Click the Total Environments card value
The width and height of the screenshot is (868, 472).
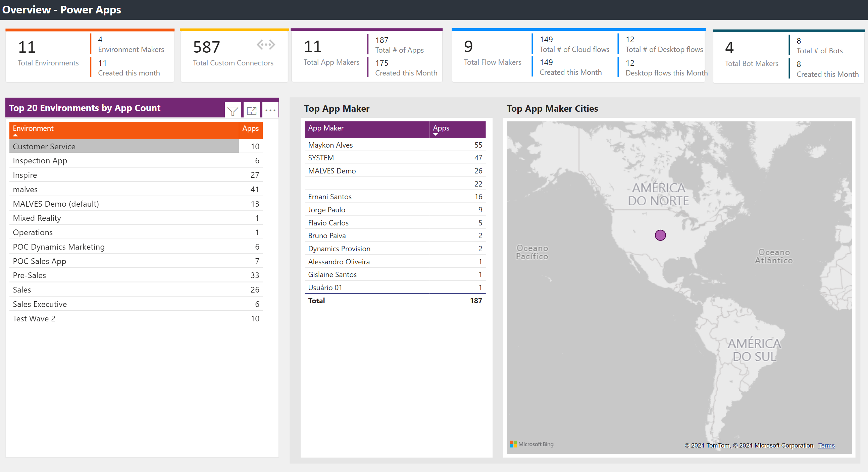pos(27,47)
